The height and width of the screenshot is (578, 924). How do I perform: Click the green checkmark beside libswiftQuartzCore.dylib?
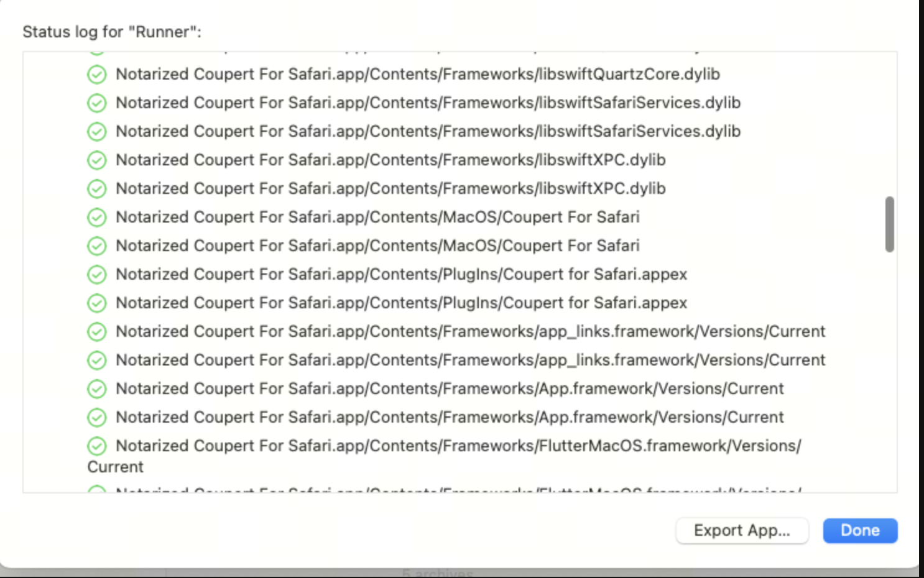click(x=96, y=75)
